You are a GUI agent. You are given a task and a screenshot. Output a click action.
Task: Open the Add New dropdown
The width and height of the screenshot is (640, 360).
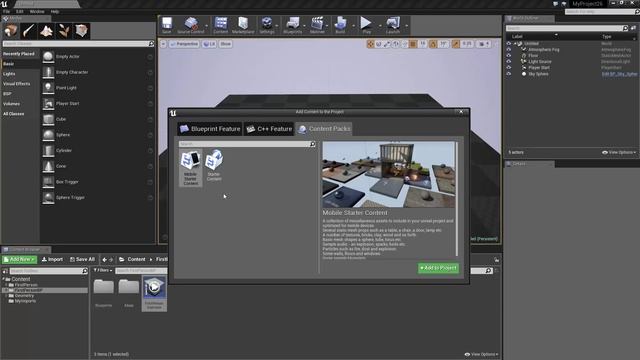click(19, 259)
